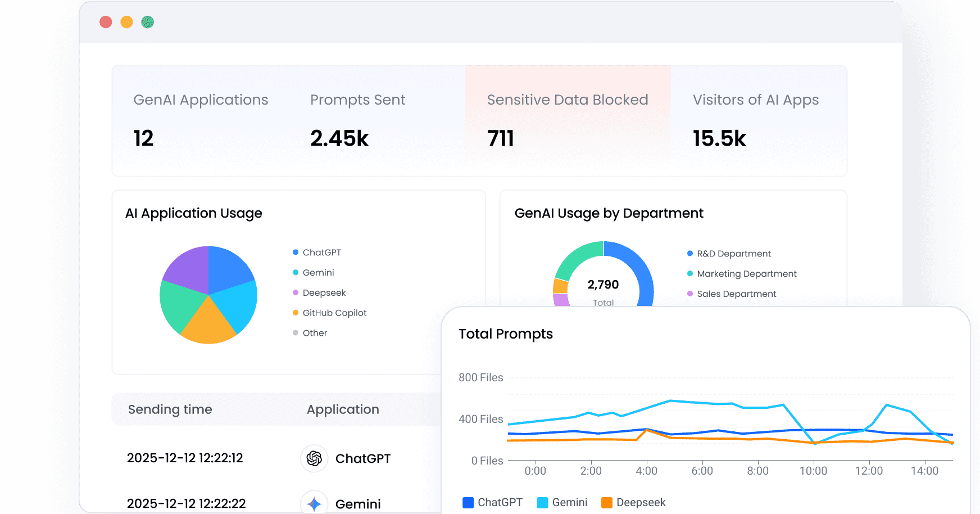Click the 800 Files axis label

point(481,377)
